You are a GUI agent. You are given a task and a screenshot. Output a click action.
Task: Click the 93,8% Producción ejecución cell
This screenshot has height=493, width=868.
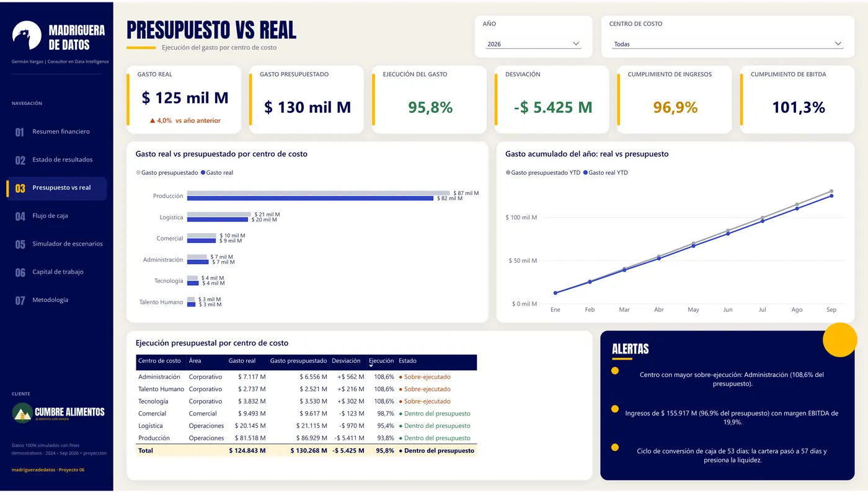[384, 438]
